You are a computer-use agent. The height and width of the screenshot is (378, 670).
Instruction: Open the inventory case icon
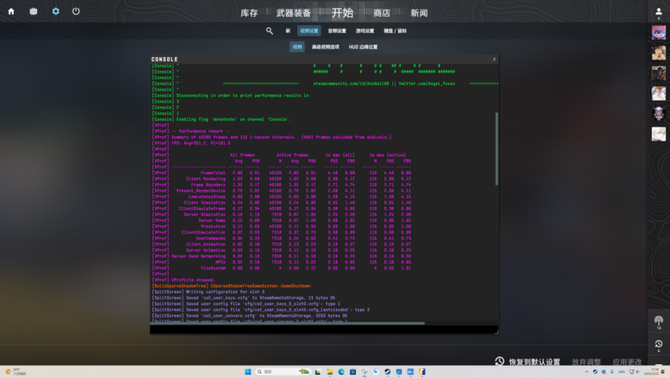coord(33,12)
